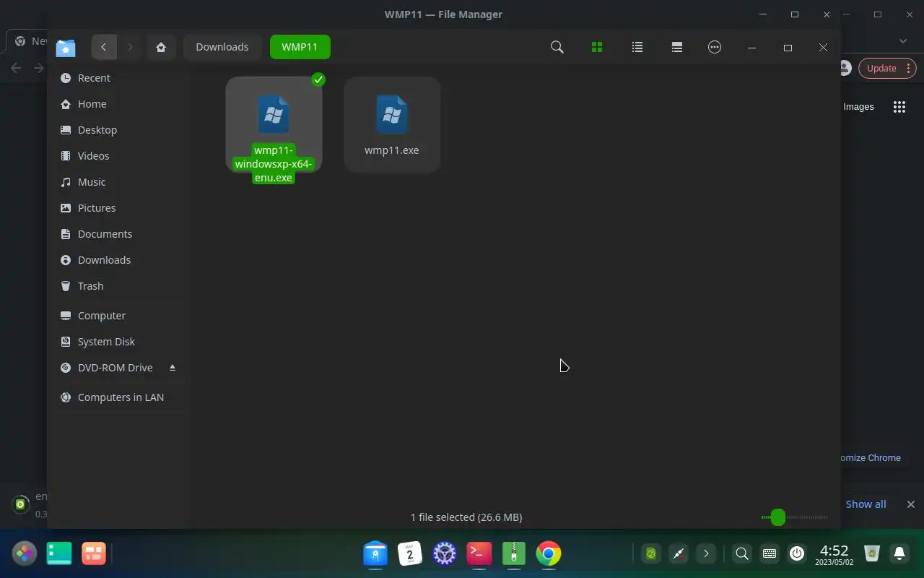Click the WMP11 path breadcrumb
Viewport: 924px width, 578px height.
click(x=300, y=47)
